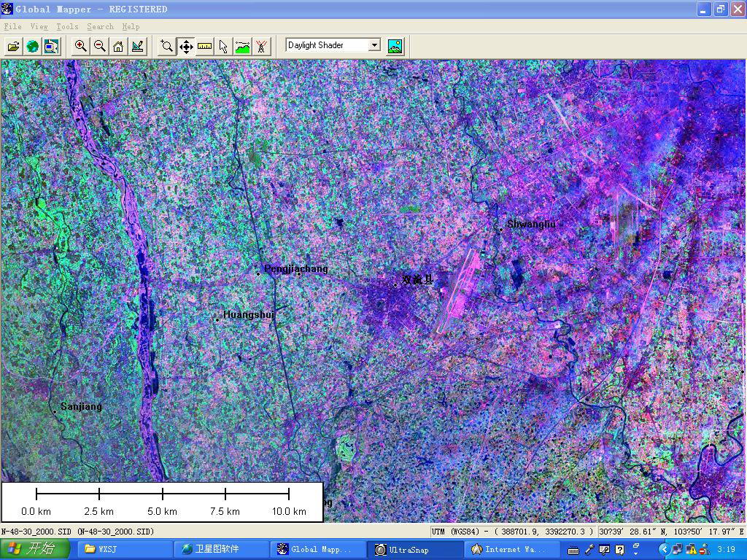Click the Shwangliu place marker on map
This screenshot has height=560, width=747.
(501, 230)
